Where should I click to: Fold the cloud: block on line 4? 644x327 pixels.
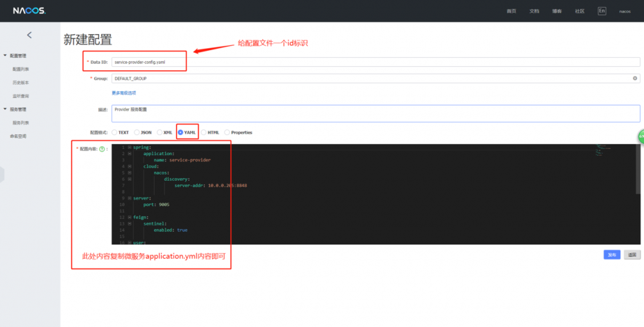[x=129, y=166]
